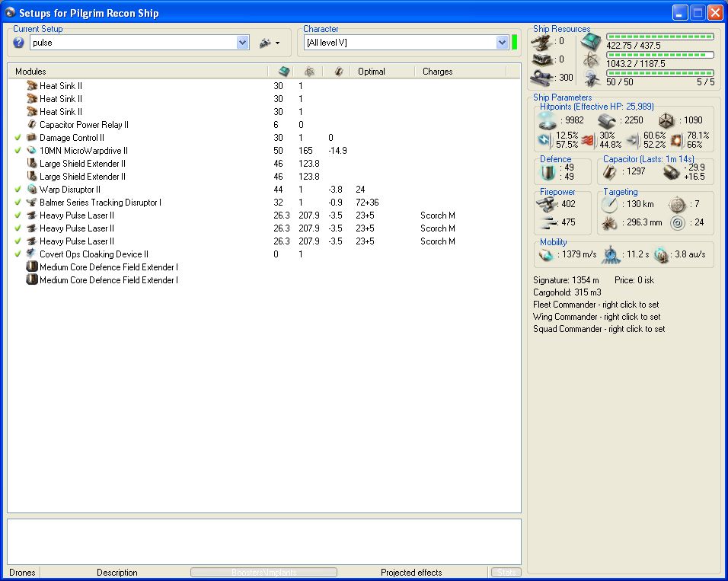Click the Price: 0 isk label
Screen dimensions: 728x581
pos(634,280)
